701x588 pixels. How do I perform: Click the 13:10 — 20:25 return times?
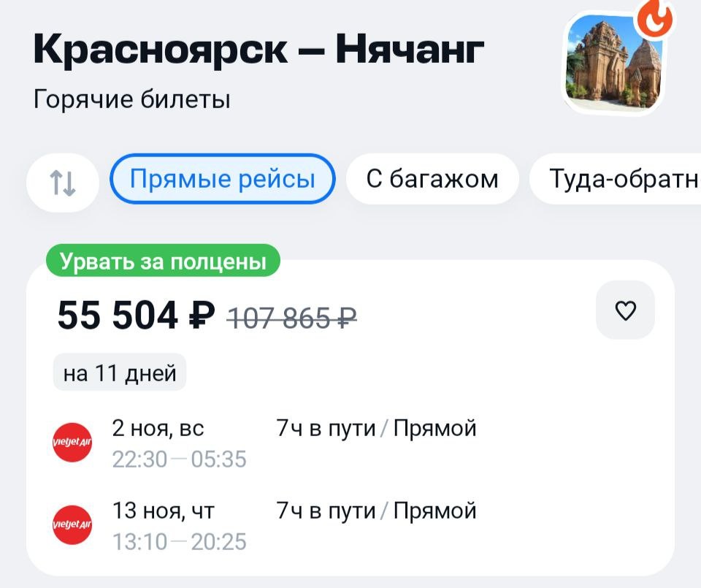click(179, 541)
